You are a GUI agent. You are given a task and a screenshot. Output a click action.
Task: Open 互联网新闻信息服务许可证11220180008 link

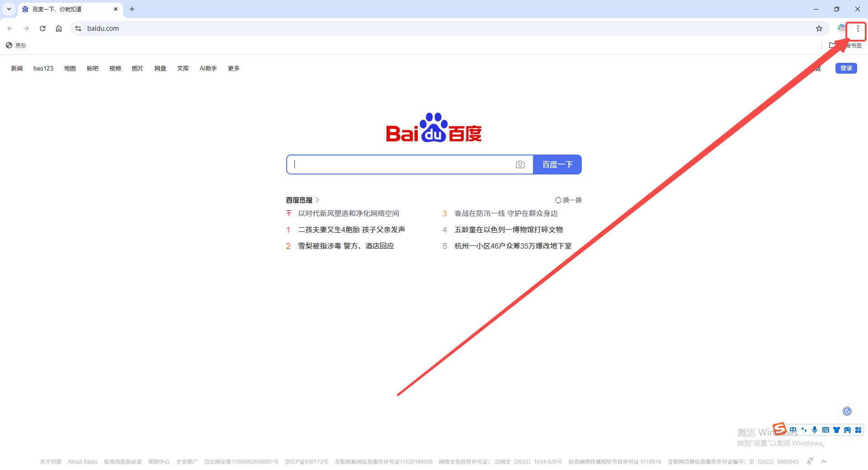tap(384, 462)
